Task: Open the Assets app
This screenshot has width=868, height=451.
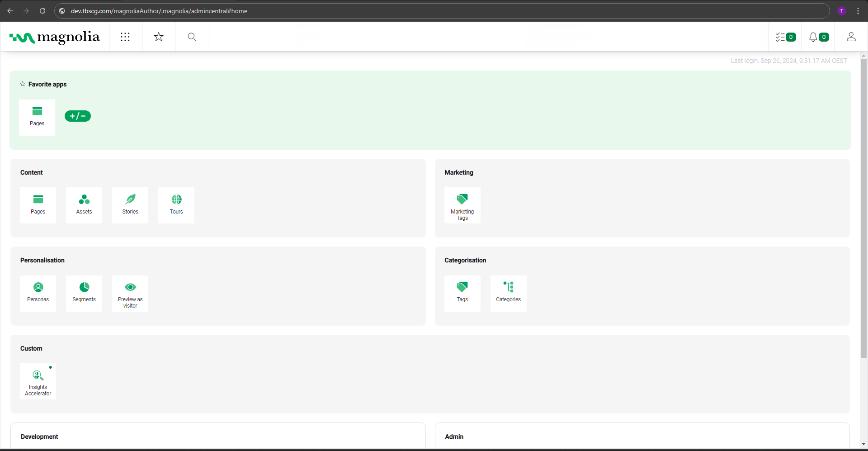Action: pyautogui.click(x=84, y=205)
